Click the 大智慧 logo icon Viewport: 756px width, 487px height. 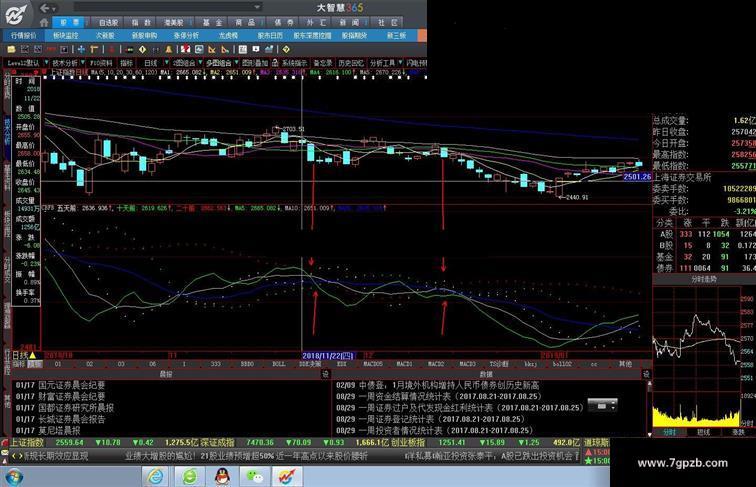point(15,14)
